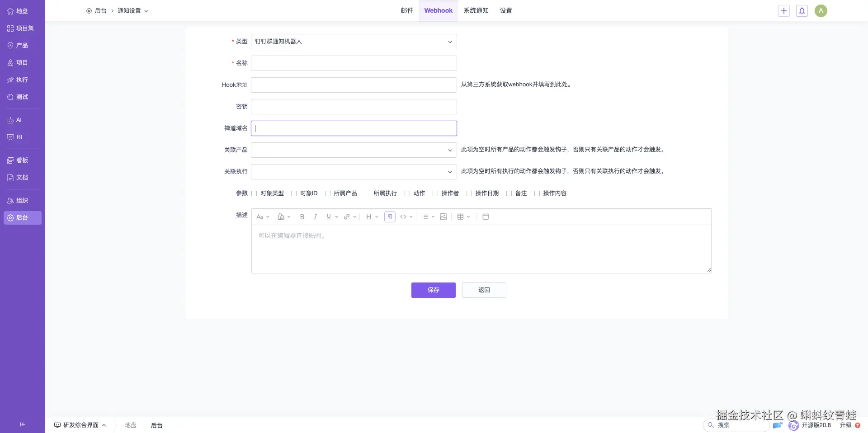Viewport: 868px width, 433px height.
Task: Expand the 研发综合界面 switcher
Action: point(80,425)
